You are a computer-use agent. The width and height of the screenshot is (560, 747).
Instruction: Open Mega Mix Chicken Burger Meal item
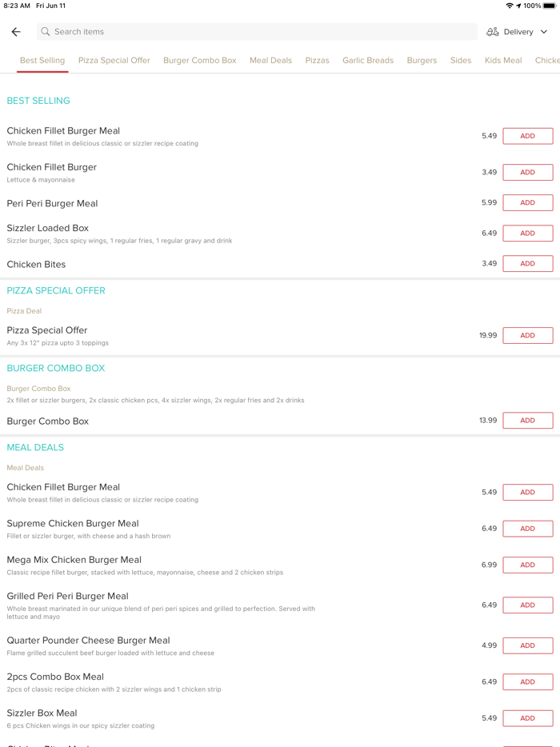(74, 560)
